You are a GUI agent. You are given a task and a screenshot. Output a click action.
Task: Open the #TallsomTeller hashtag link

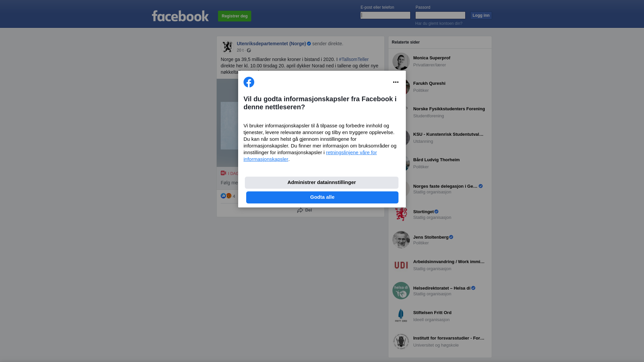pyautogui.click(x=354, y=59)
